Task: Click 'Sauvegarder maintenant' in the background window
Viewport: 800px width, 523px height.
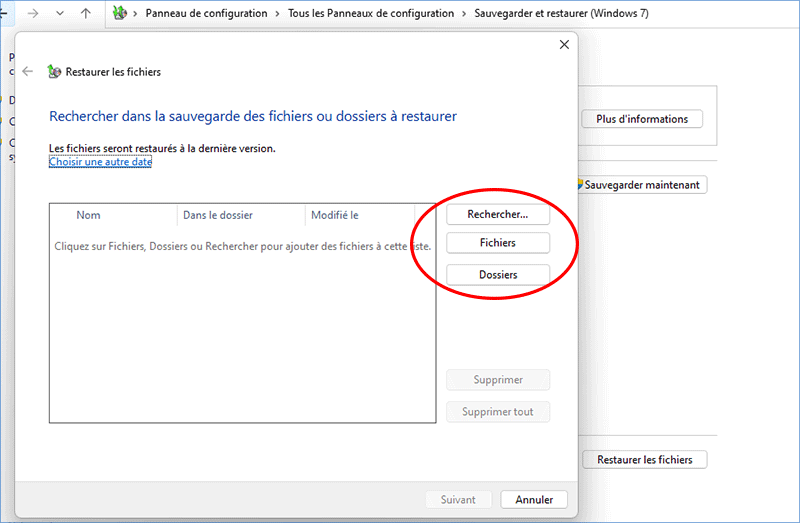Action: click(x=642, y=185)
